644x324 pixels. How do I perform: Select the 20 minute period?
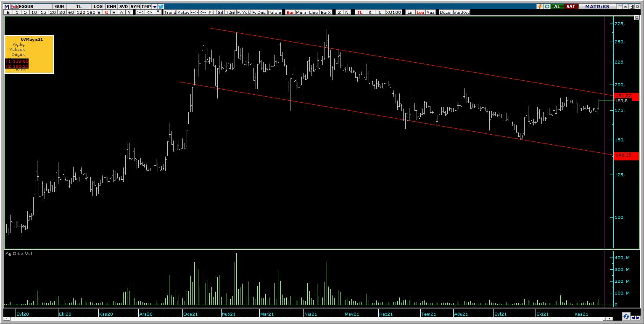click(x=53, y=13)
